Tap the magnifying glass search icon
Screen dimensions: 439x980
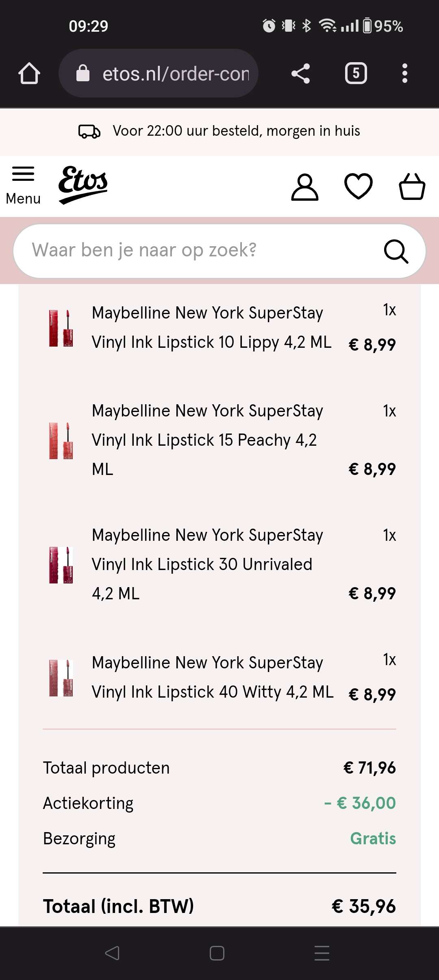(x=396, y=252)
